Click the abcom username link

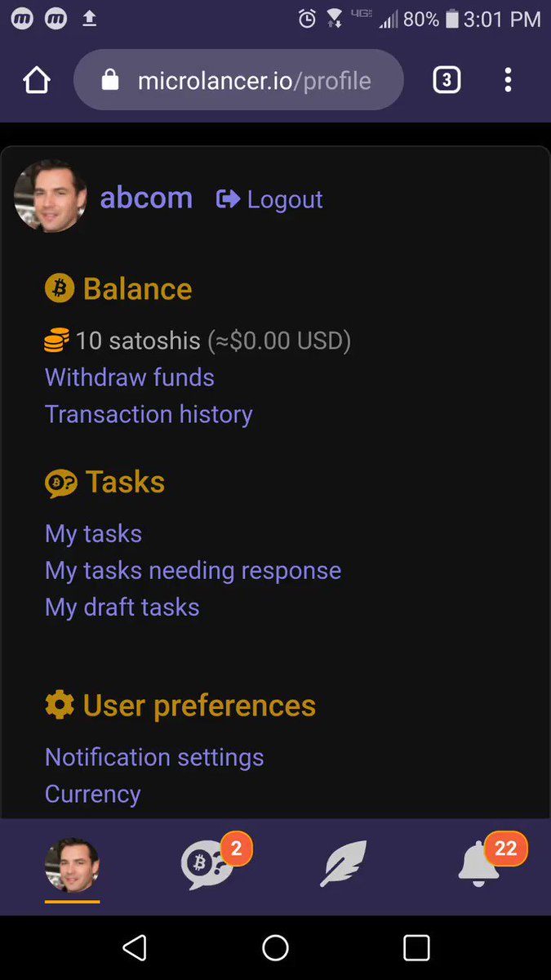click(x=146, y=198)
